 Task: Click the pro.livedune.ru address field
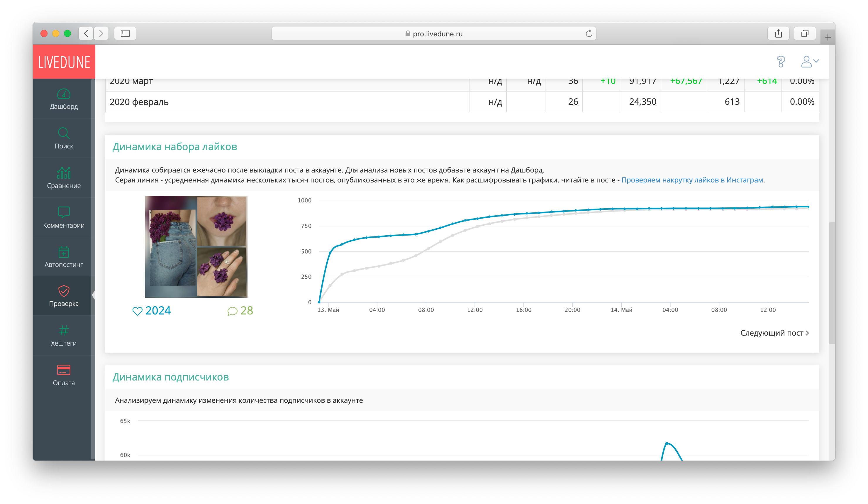(433, 33)
